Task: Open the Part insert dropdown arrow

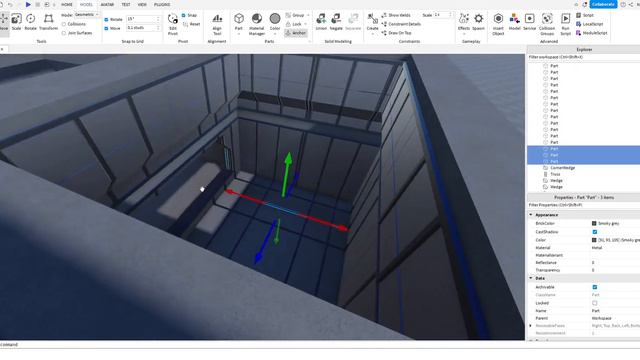Action: click(x=239, y=34)
